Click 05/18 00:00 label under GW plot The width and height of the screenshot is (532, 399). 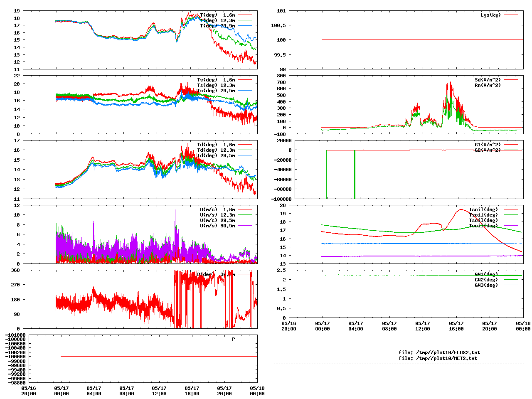click(x=523, y=326)
